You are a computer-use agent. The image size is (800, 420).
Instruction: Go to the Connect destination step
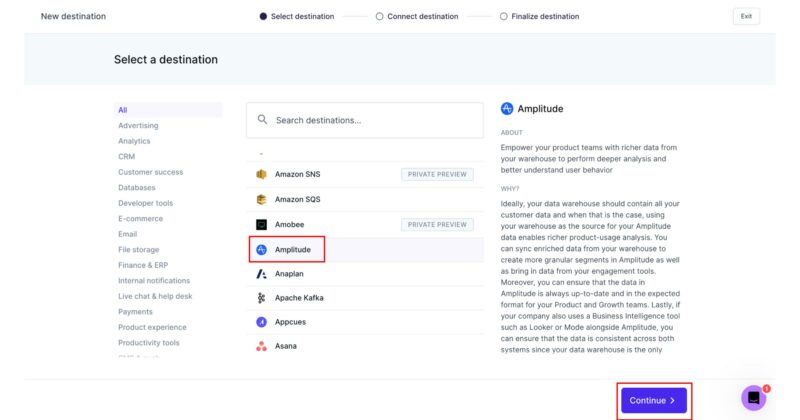(416, 16)
